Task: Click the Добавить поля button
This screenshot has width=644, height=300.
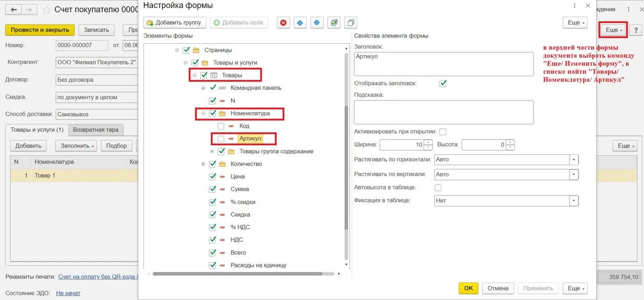Action: [239, 23]
